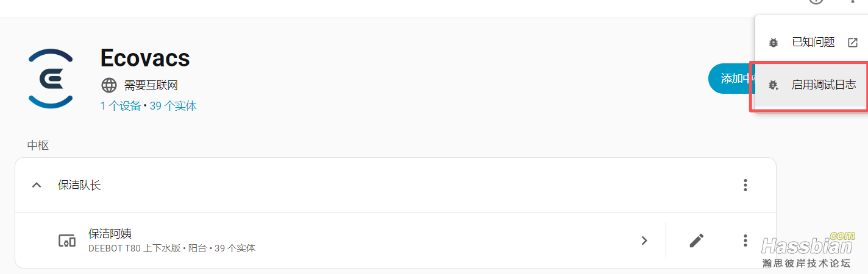Select the 已知问题 menu entry
This screenshot has height=274, width=868.
pyautogui.click(x=813, y=43)
